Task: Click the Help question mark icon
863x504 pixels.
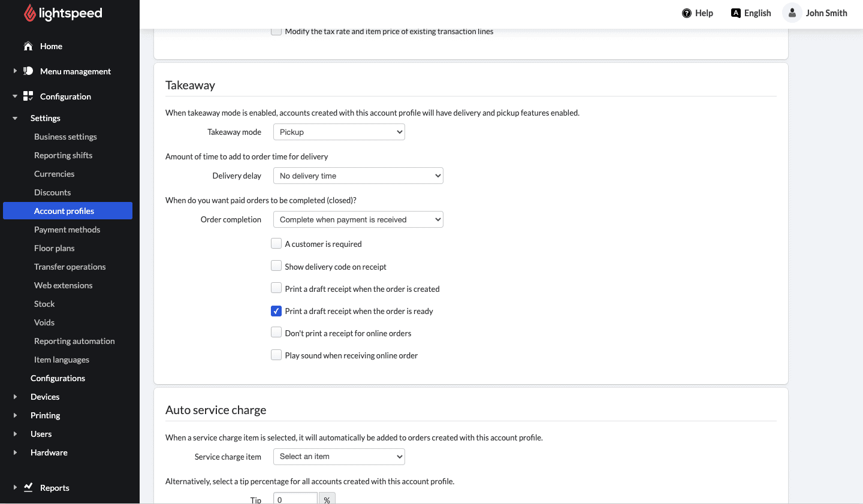Action: click(687, 13)
